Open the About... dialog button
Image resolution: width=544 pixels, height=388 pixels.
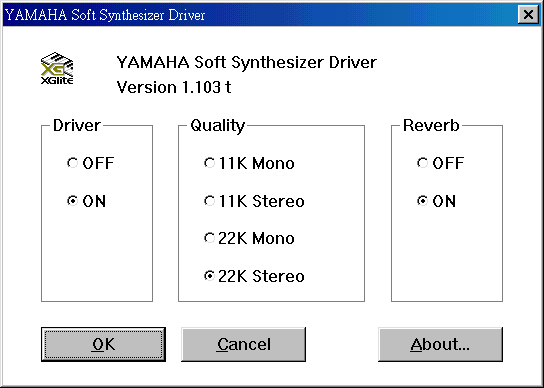(440, 344)
